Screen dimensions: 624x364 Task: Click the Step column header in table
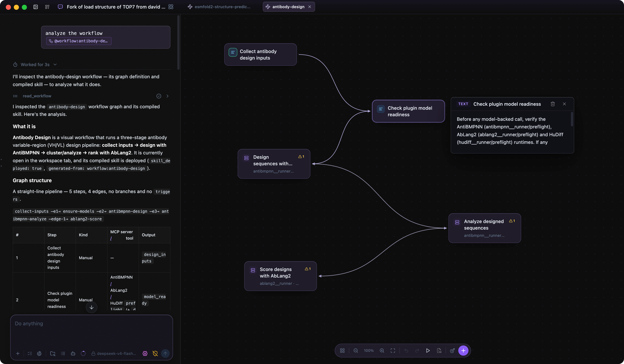pos(60,235)
